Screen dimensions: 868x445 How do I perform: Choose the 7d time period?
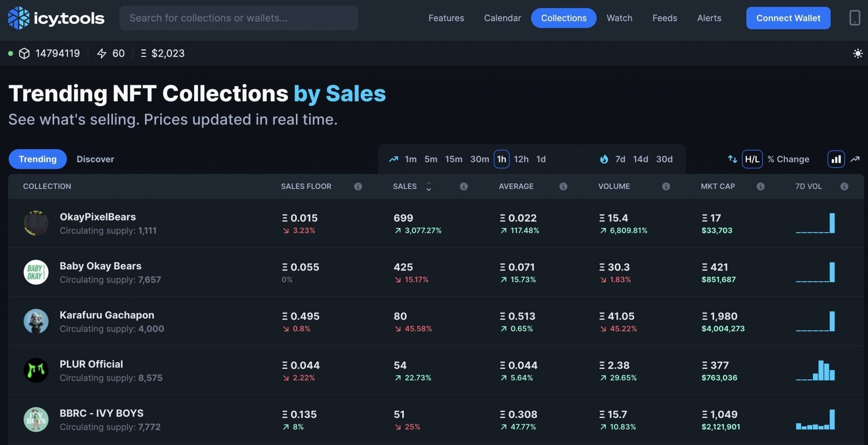click(x=620, y=159)
